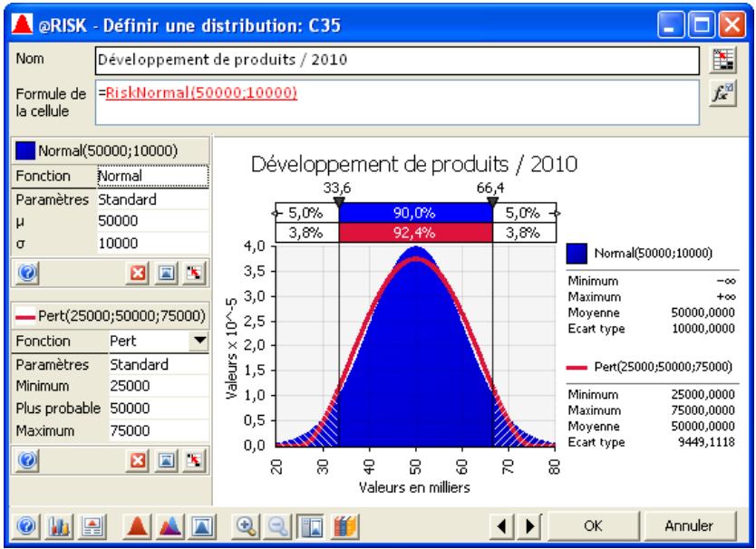The height and width of the screenshot is (549, 756).
Task: Delete the Normal distribution with the red X icon
Action: coord(138,271)
